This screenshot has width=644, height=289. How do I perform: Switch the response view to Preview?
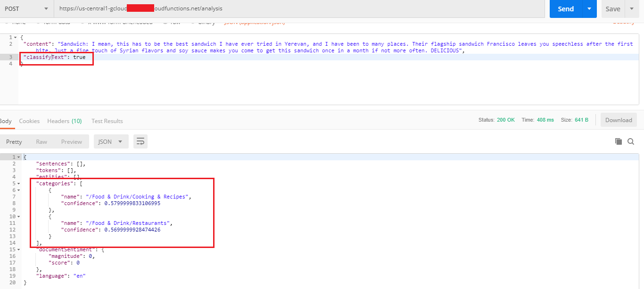tap(71, 142)
